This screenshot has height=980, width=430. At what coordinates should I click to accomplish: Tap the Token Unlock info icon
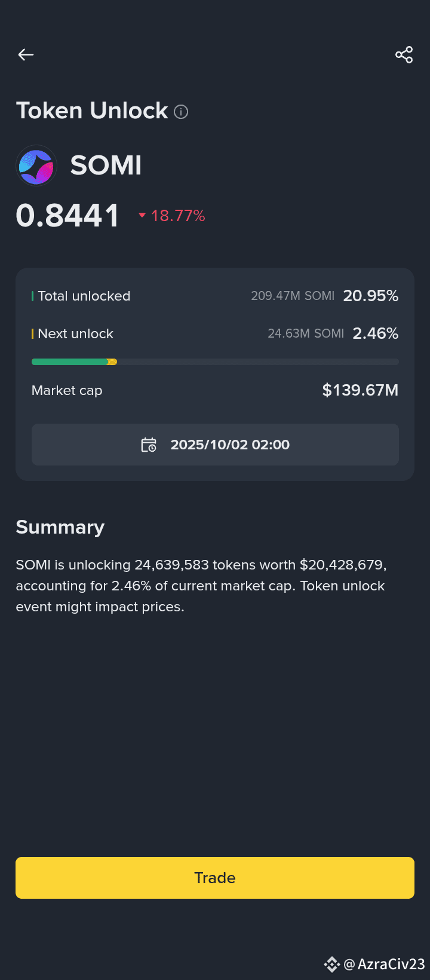pos(181,112)
